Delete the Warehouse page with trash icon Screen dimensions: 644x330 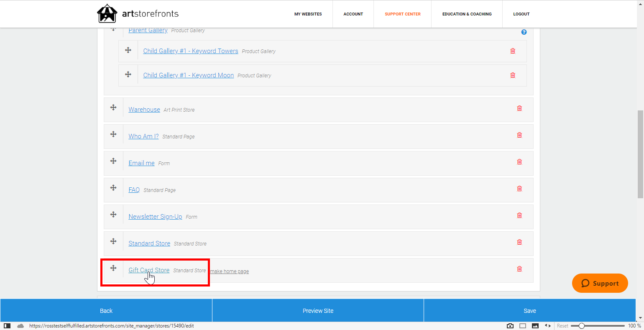click(x=519, y=108)
